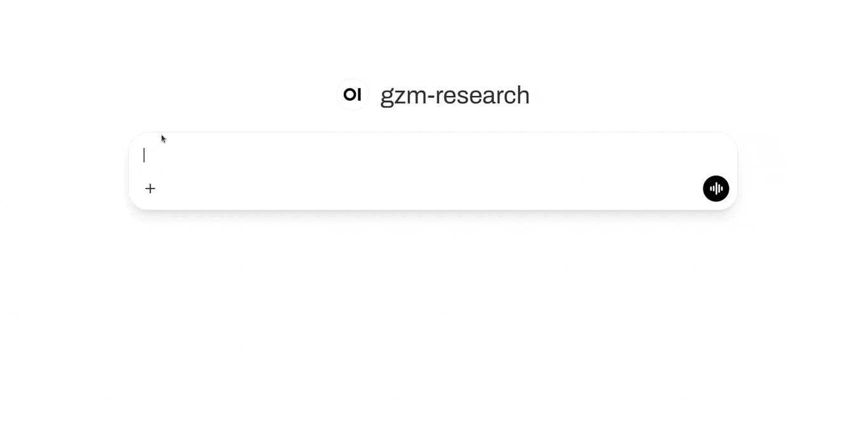Click the plus icon in the message box
This screenshot has width=868, height=428.
[150, 189]
